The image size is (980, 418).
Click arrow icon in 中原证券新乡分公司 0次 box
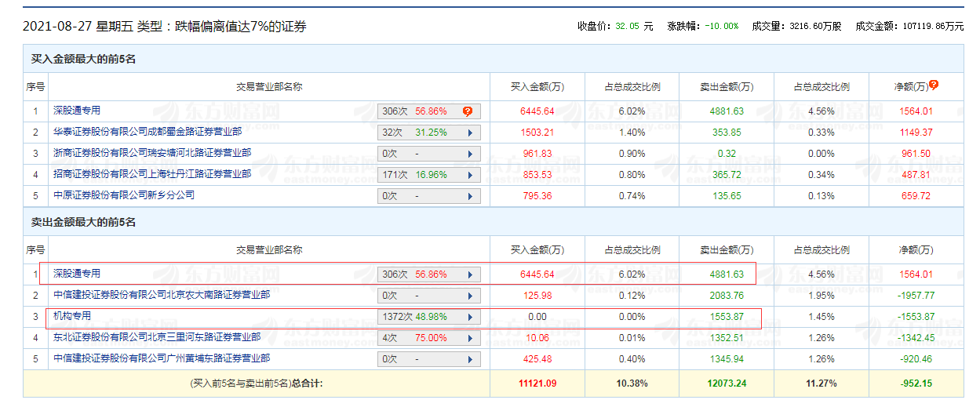coord(470,196)
